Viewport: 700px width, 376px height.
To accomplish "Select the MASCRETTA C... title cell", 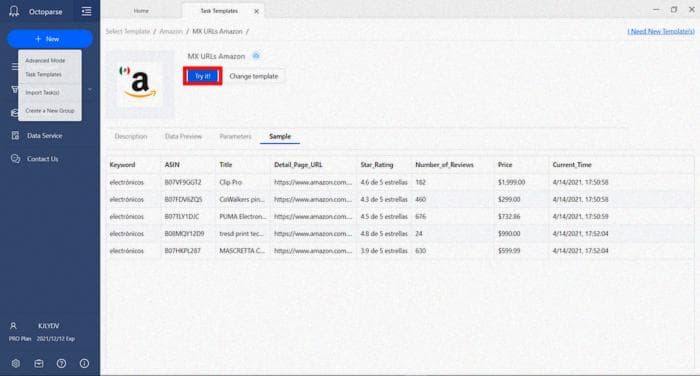I will (242, 251).
